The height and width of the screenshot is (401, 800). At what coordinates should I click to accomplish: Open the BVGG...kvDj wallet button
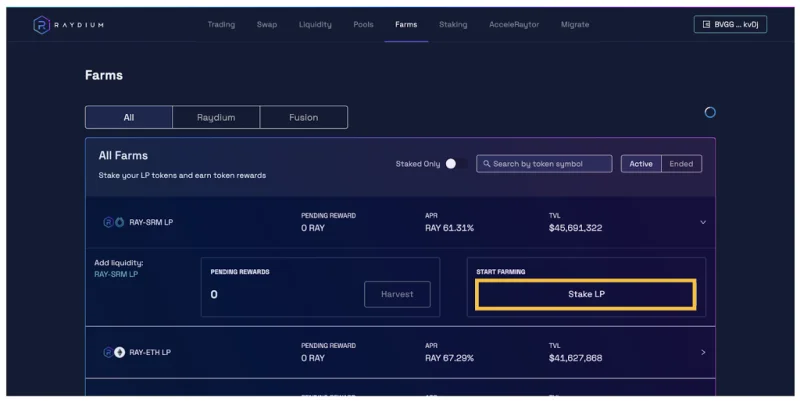click(x=730, y=24)
